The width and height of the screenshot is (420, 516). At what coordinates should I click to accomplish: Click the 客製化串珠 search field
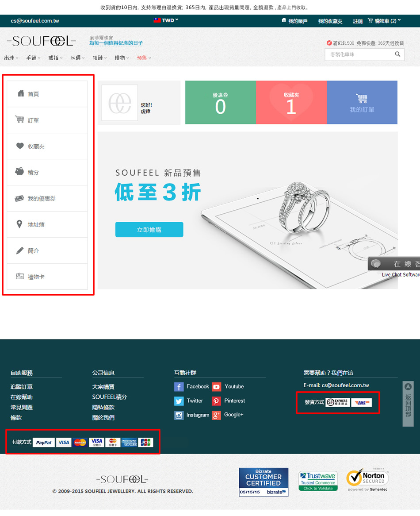364,54
